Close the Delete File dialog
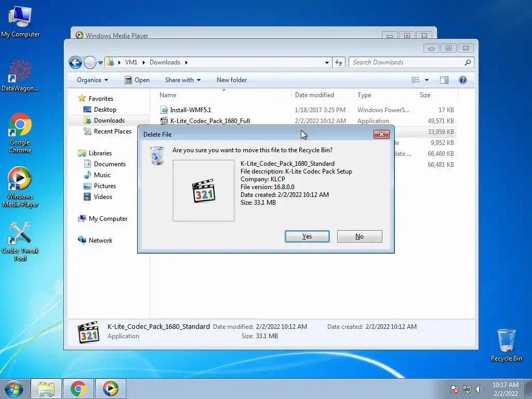Viewport: 532px width, 399px height. pyautogui.click(x=381, y=135)
